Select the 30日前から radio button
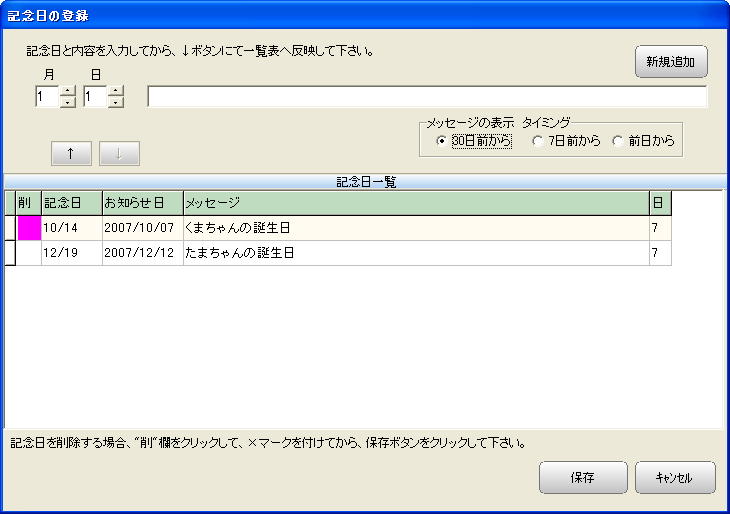 click(442, 141)
